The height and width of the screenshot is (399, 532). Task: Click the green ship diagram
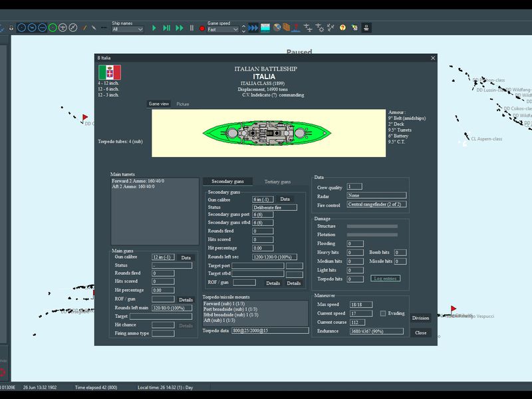pyautogui.click(x=267, y=132)
